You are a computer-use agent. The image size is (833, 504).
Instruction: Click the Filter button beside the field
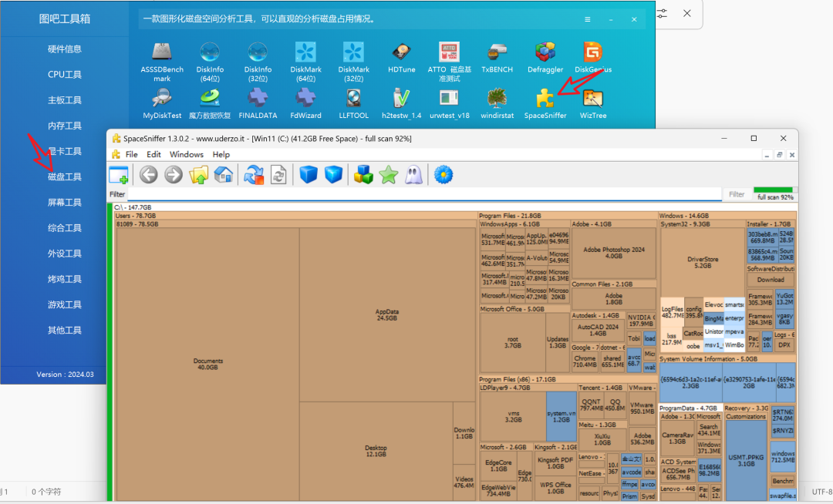coord(737,194)
